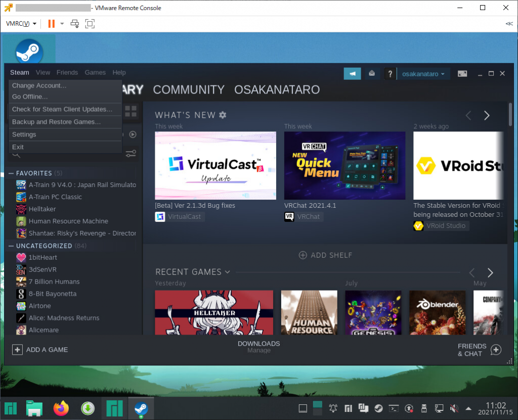The width and height of the screenshot is (518, 420).
Task: Click the question mark help icon
Action: (390, 74)
